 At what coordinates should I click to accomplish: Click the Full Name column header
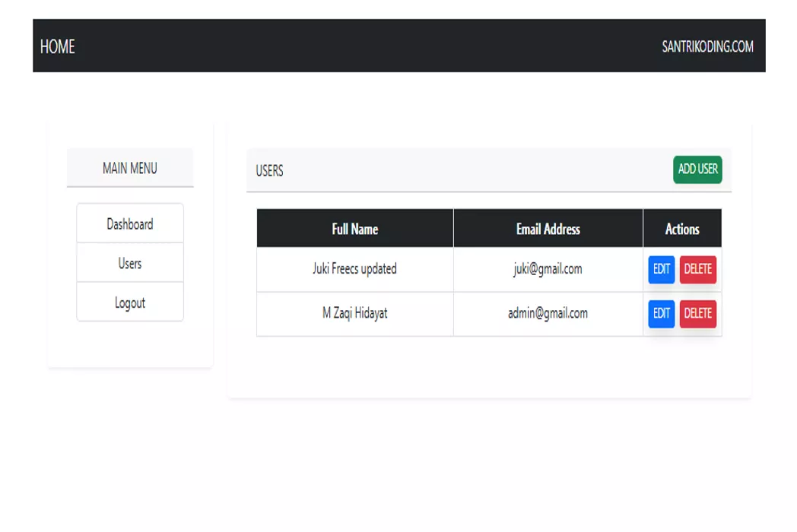click(355, 229)
